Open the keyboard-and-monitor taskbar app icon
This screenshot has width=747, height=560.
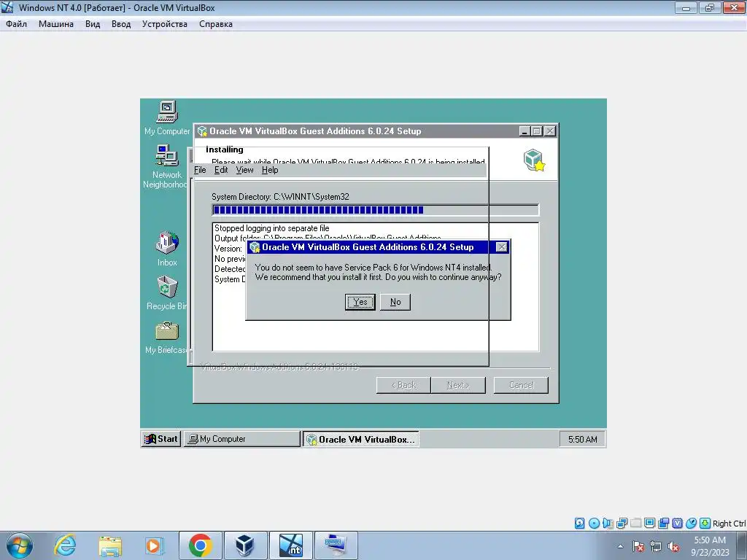[336, 545]
